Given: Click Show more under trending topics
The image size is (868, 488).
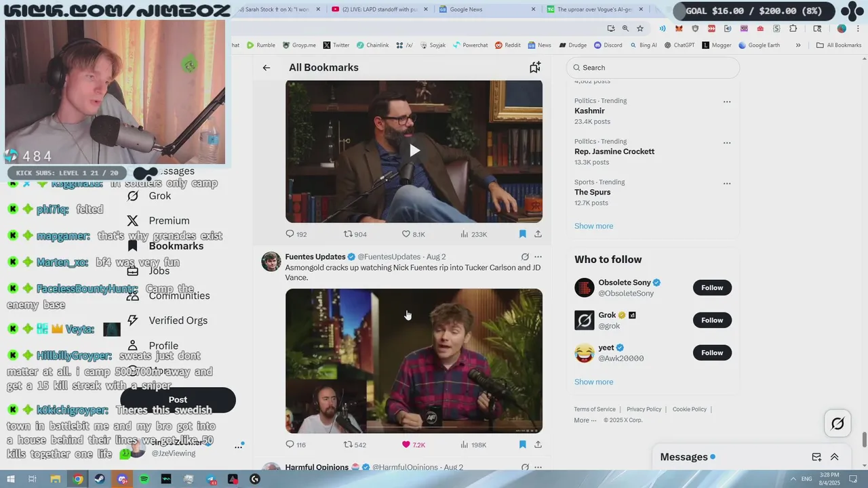Looking at the screenshot, I should click(593, 226).
